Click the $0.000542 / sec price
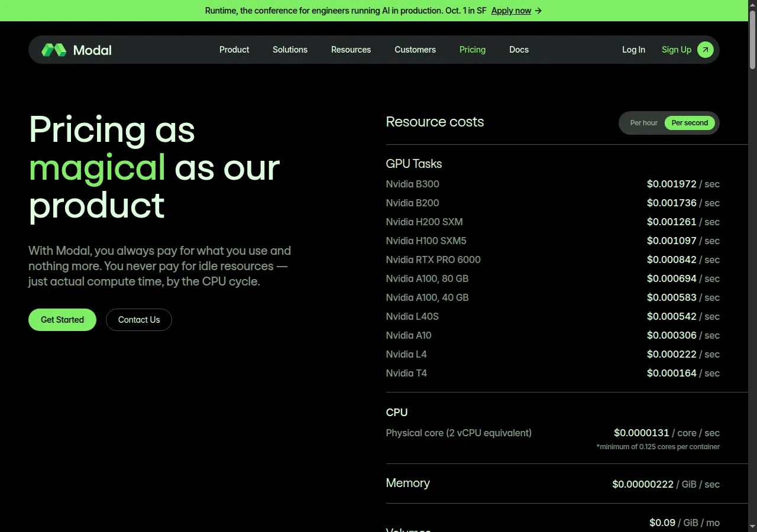This screenshot has width=757, height=532. [x=683, y=316]
